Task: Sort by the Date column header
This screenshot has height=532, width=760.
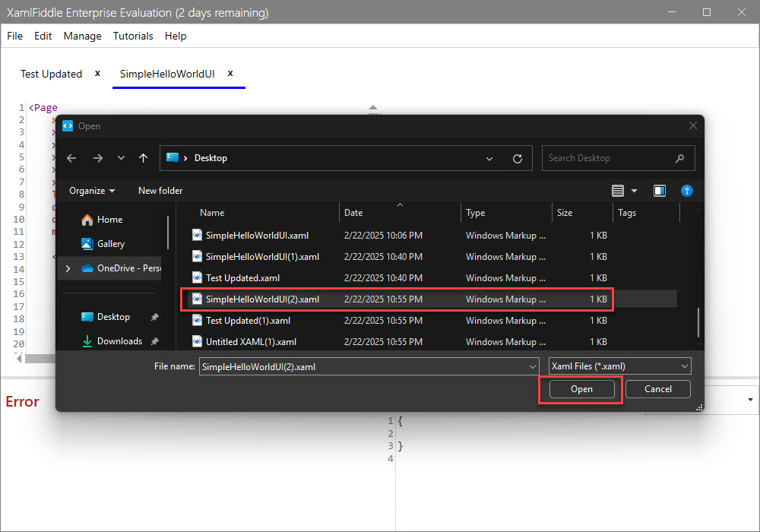Action: [353, 213]
